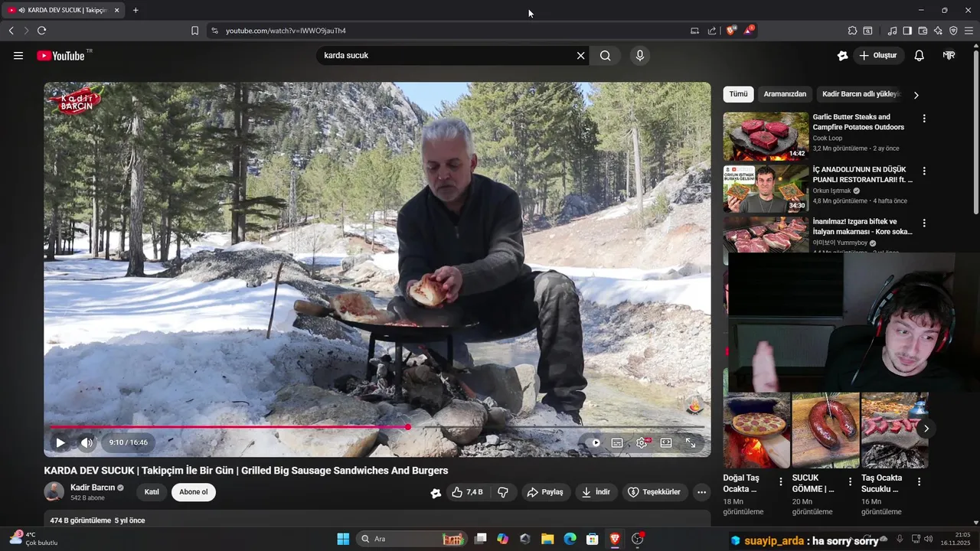
Task: Open YouTube notifications bell
Action: pyautogui.click(x=920, y=55)
